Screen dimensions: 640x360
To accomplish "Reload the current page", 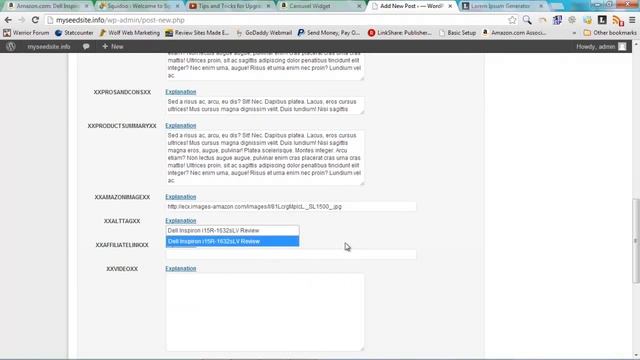I will point(35,20).
